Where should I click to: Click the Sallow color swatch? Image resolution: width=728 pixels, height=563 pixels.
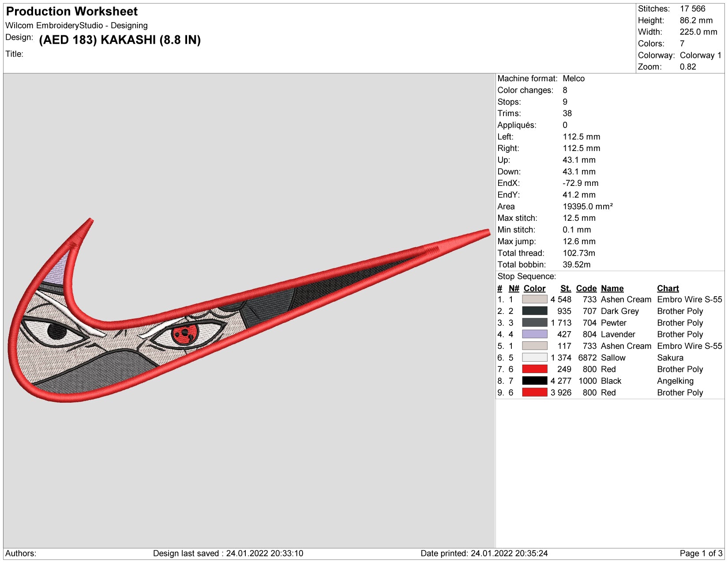pos(534,358)
